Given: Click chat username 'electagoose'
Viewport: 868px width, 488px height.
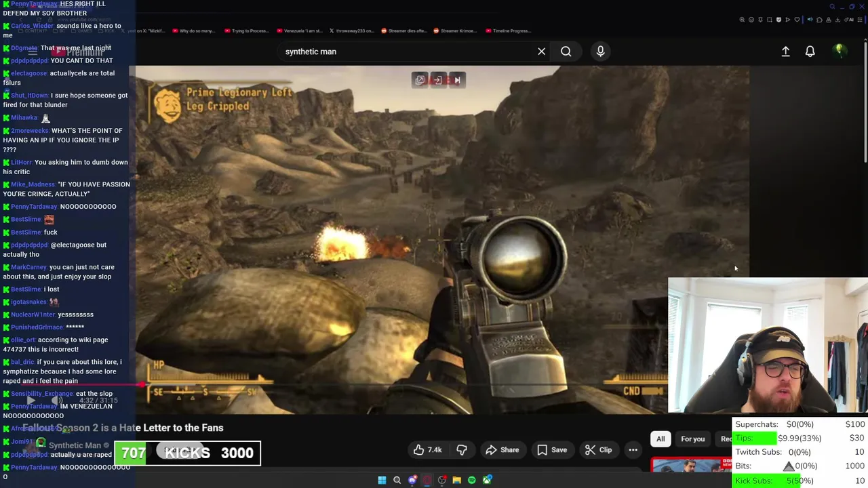Looking at the screenshot, I should (28, 73).
